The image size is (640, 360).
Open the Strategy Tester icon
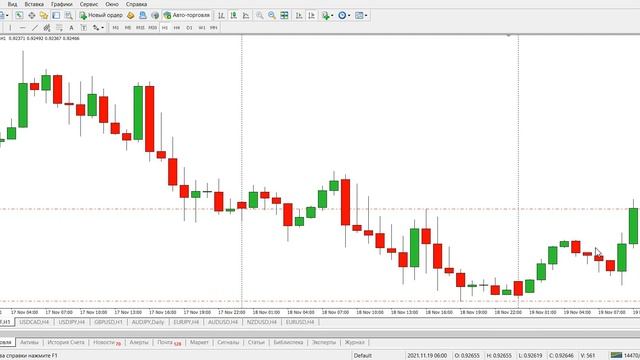[69, 16]
